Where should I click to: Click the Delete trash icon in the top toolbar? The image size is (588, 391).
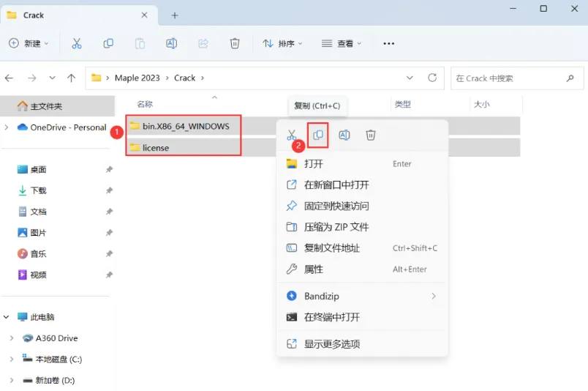235,44
